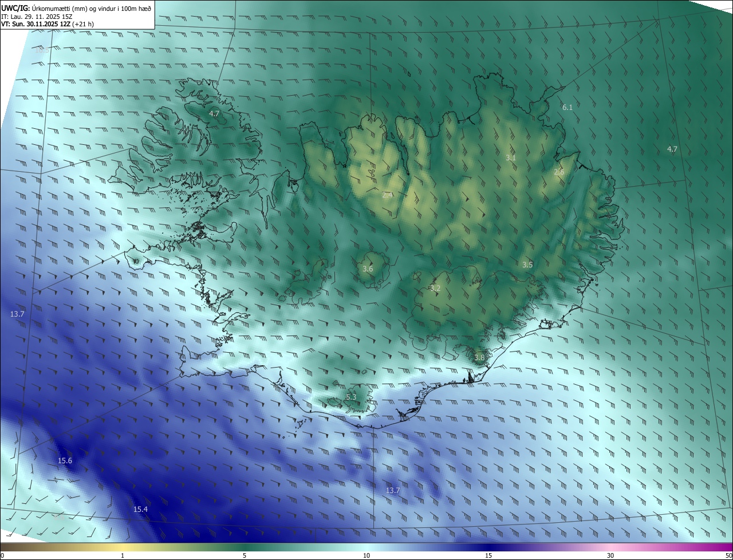Click the '30' tick on the color scale

(x=610, y=555)
